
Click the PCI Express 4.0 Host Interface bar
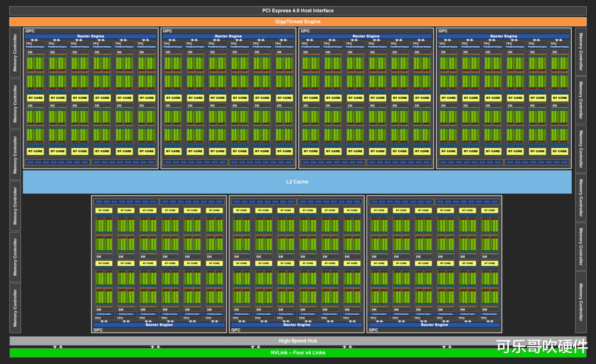298,10
